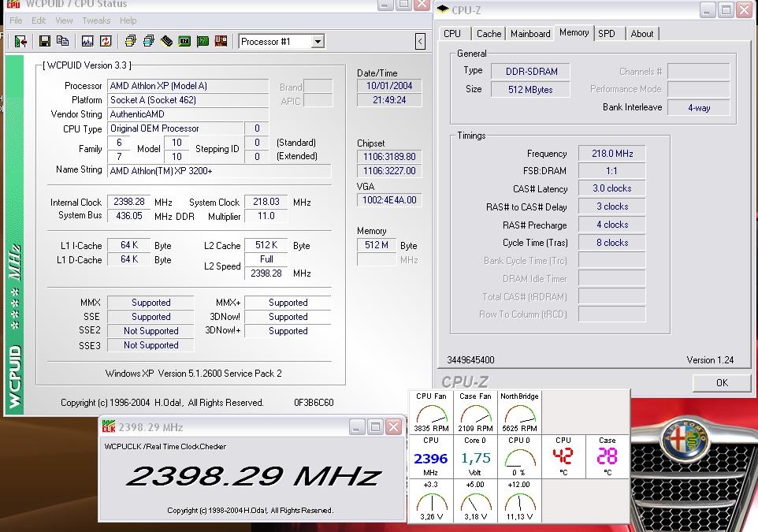Click the Save report floppy icon
Screen dimensions: 758x532
coord(44,41)
